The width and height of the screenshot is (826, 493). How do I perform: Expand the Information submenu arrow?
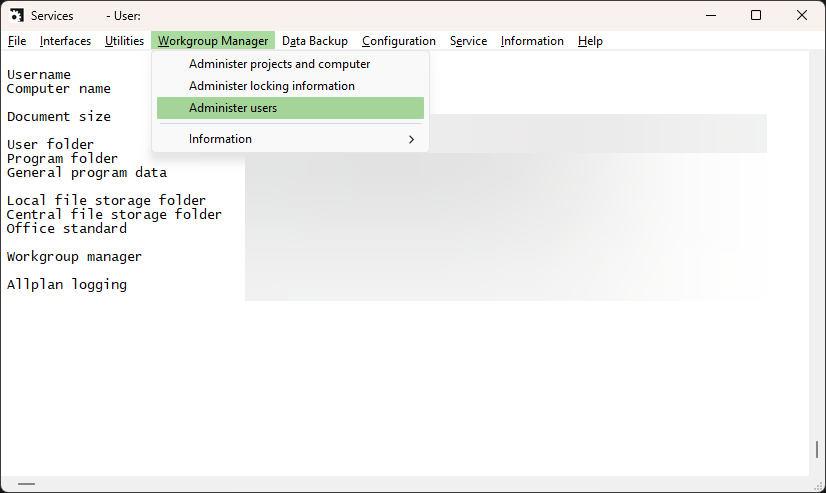click(x=411, y=139)
